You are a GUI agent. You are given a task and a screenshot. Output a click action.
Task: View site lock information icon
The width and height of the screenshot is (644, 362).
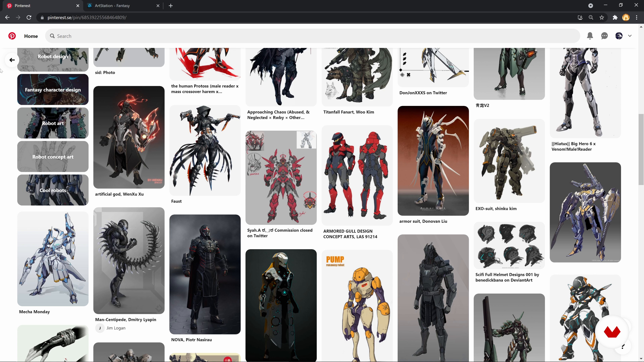tap(42, 17)
